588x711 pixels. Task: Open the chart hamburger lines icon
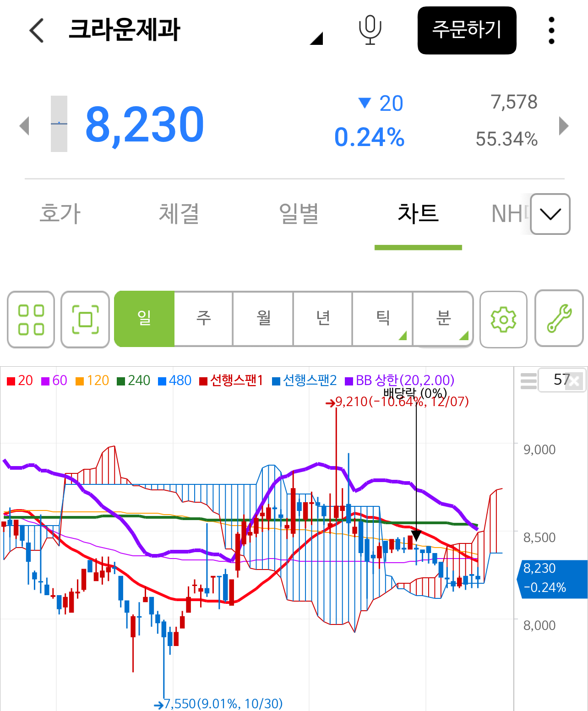528,381
